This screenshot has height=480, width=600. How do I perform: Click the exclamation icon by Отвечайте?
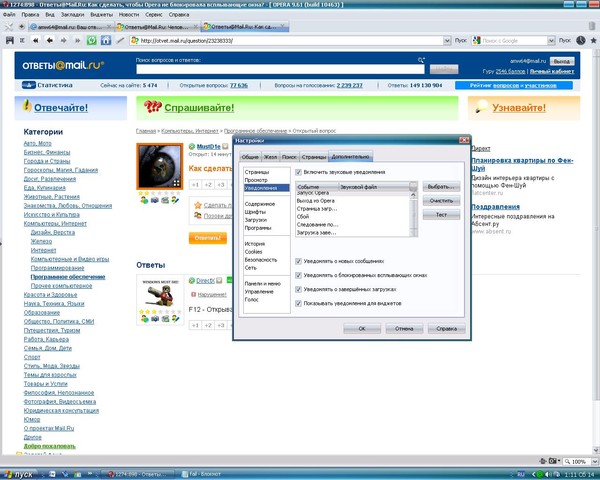point(26,106)
